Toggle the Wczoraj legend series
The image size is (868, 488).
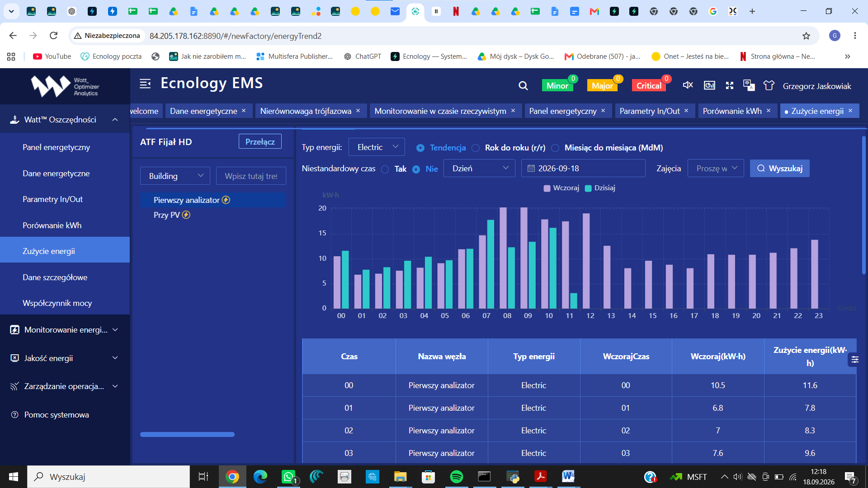561,188
